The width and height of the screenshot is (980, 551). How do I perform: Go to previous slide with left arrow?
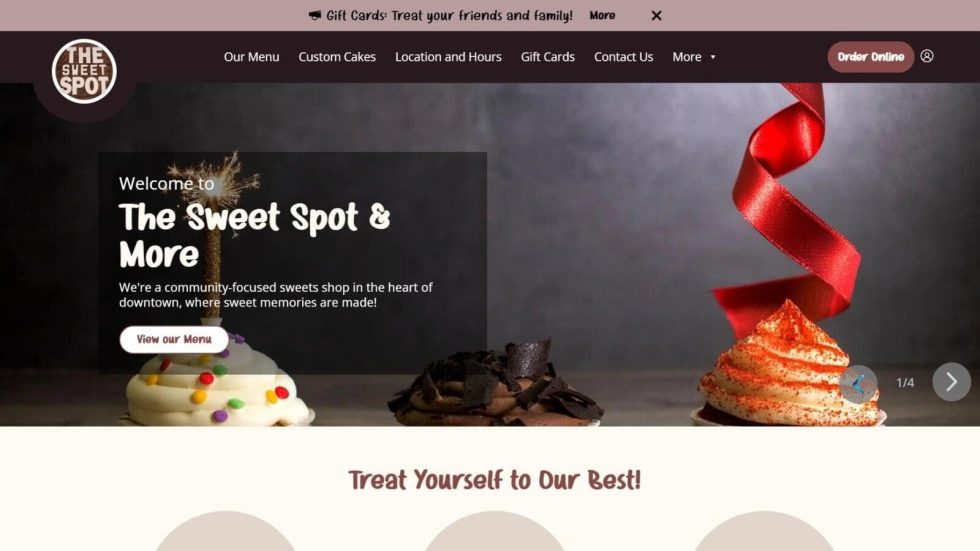[x=858, y=384]
